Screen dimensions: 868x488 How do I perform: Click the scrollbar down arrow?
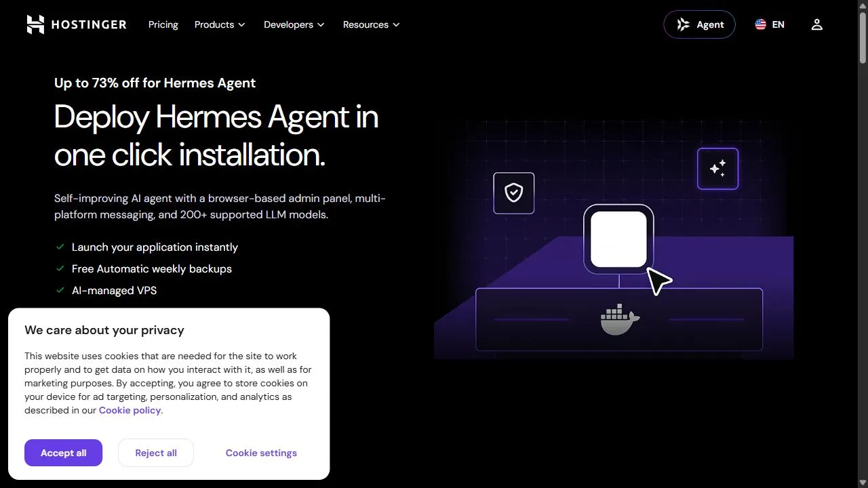[863, 483]
